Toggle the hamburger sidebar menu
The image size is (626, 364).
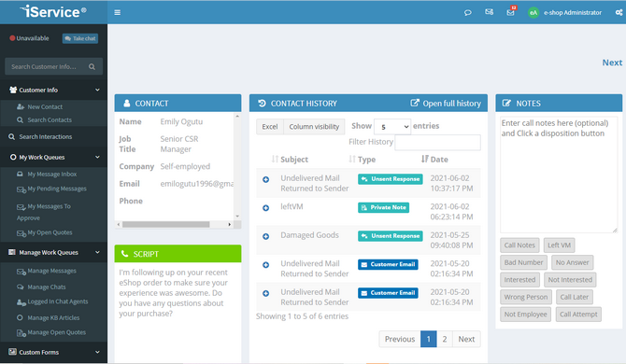118,12
